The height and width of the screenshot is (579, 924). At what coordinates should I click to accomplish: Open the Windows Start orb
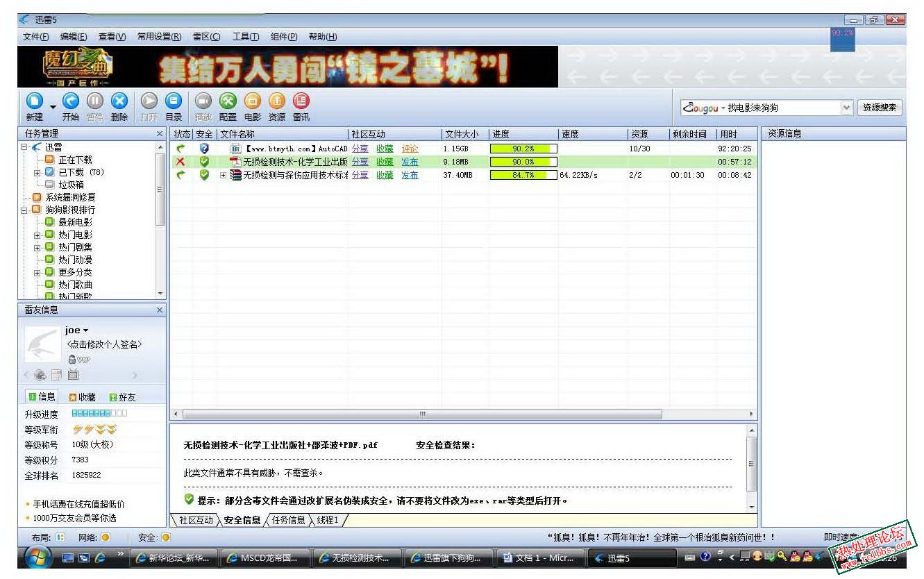37,557
